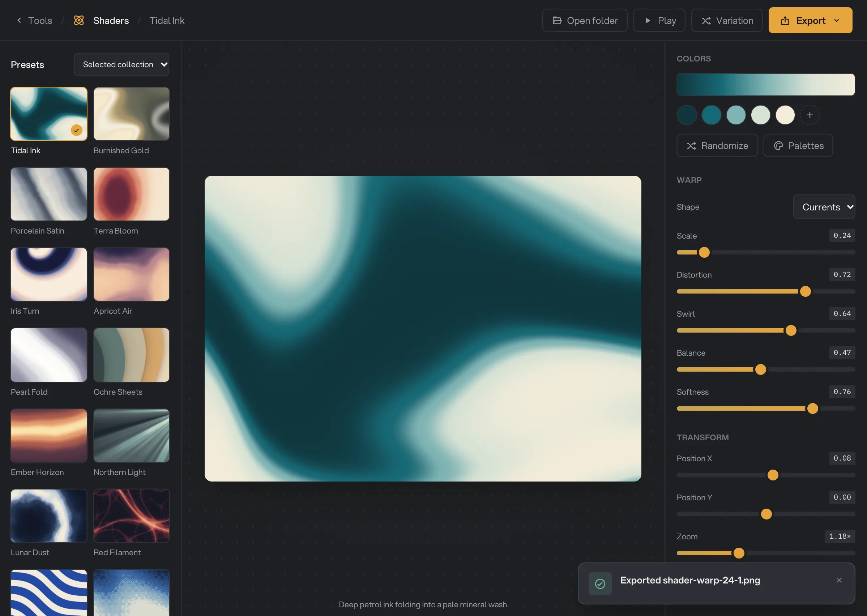
Task: Click the Distortion slider handle
Action: click(805, 291)
